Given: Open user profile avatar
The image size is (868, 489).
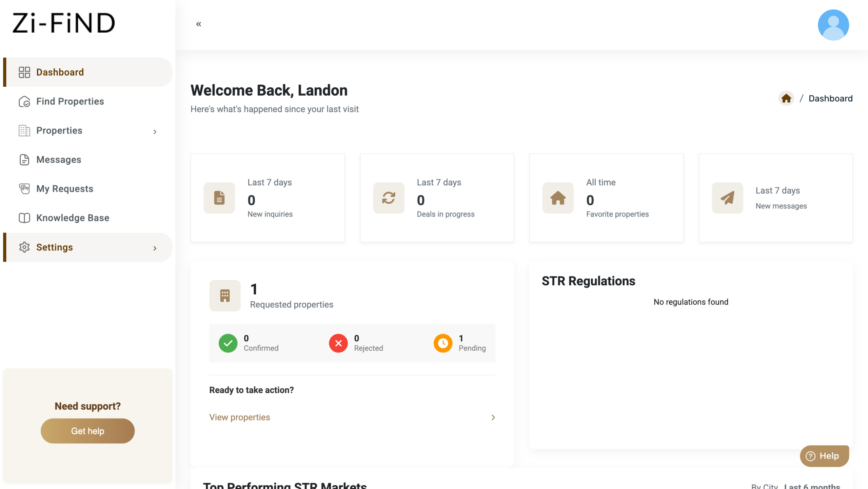Looking at the screenshot, I should pos(833,25).
